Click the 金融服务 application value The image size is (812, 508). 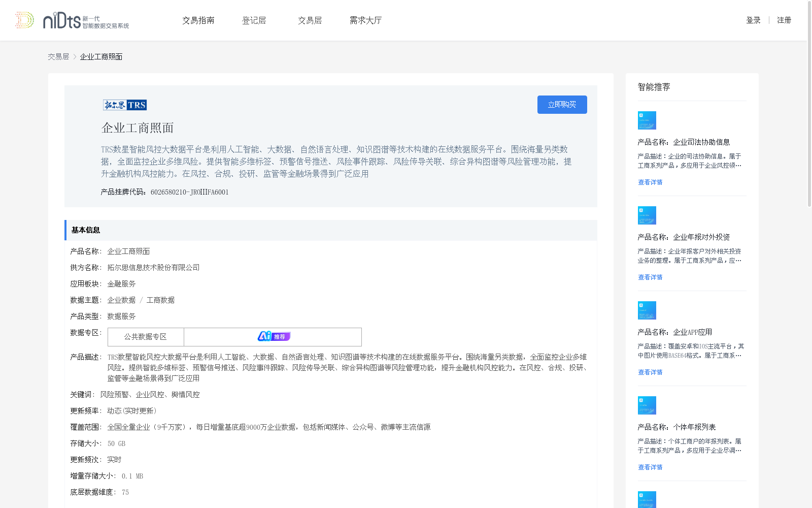pyautogui.click(x=121, y=284)
